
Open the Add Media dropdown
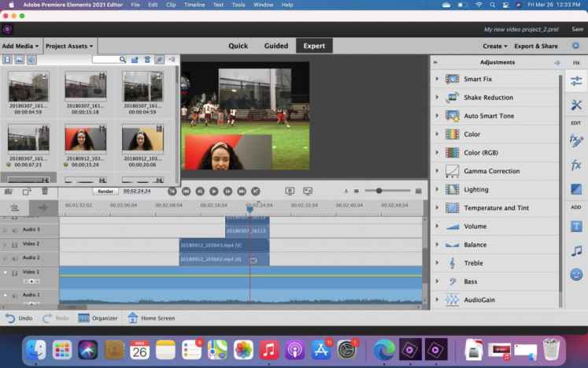pyautogui.click(x=20, y=46)
